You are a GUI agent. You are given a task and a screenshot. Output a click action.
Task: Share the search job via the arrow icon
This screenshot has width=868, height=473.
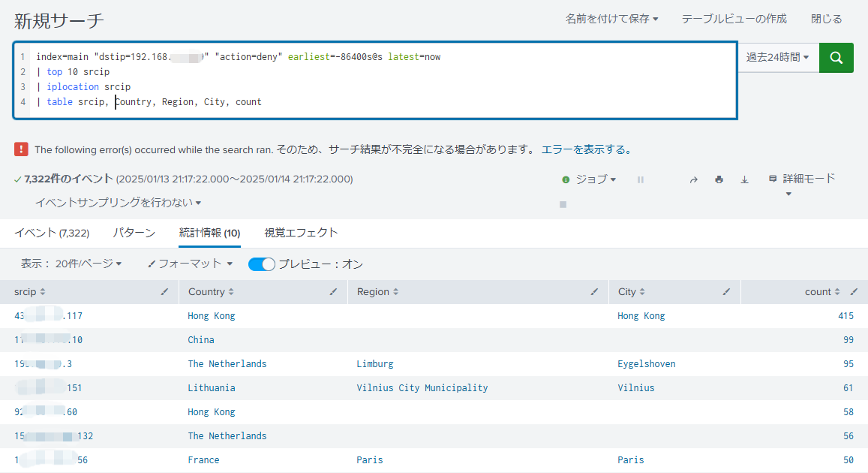tap(693, 179)
